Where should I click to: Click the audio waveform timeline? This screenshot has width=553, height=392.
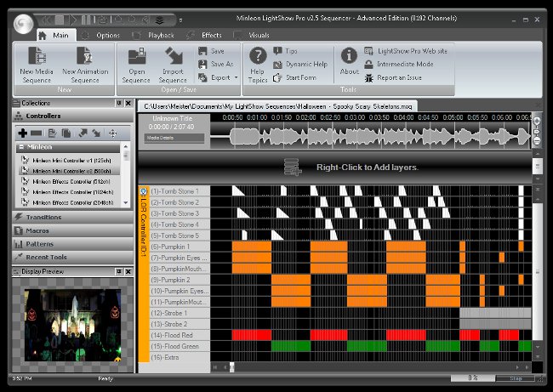click(x=370, y=136)
